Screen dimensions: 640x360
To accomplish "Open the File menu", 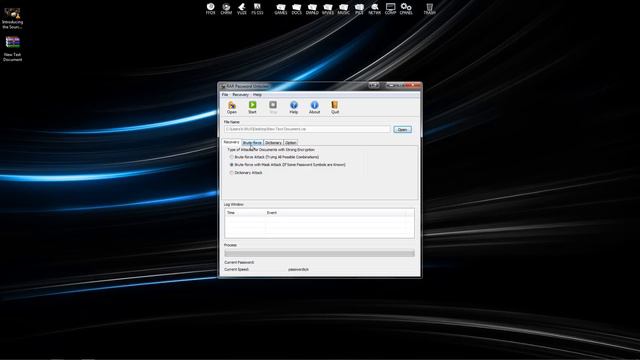I will point(225,95).
